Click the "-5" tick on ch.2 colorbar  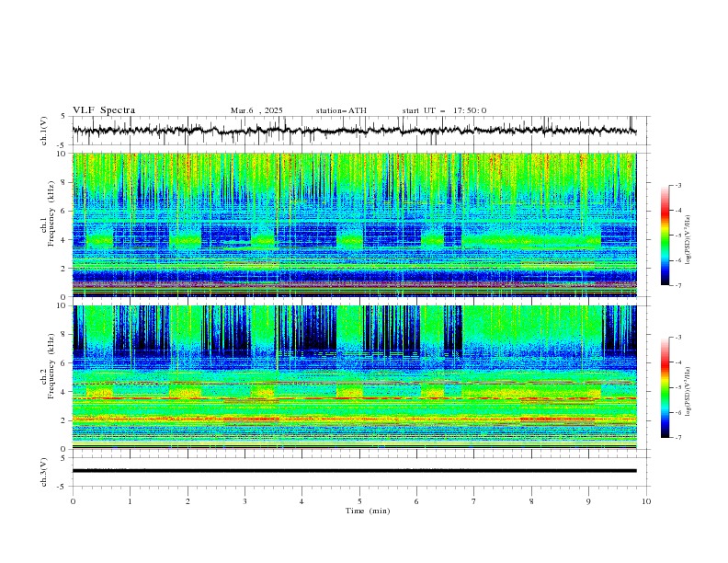[678, 387]
